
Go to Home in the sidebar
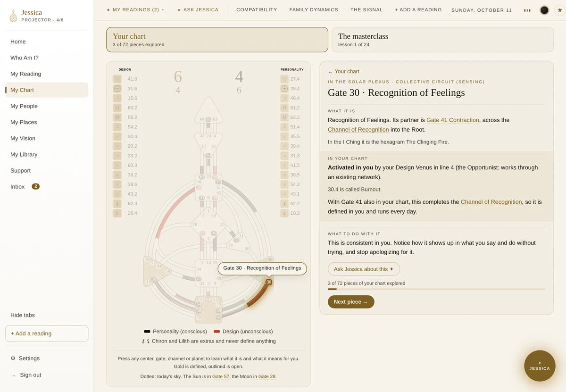pos(47,42)
